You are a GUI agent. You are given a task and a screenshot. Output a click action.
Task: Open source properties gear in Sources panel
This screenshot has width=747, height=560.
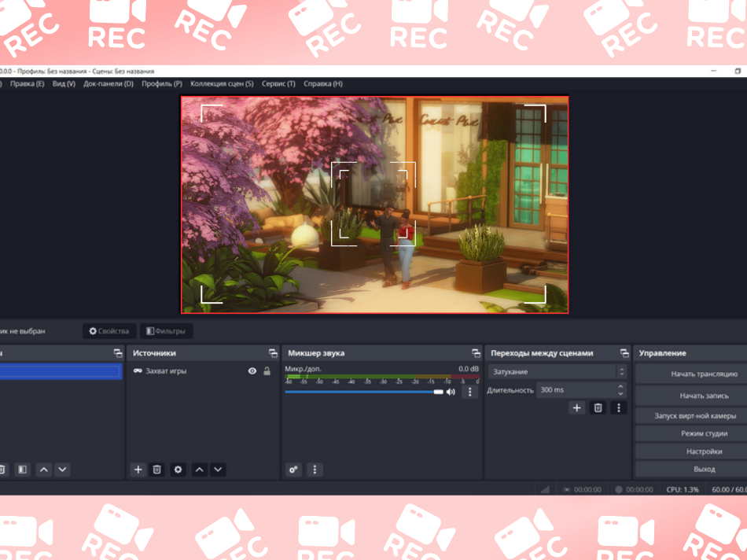tap(178, 470)
